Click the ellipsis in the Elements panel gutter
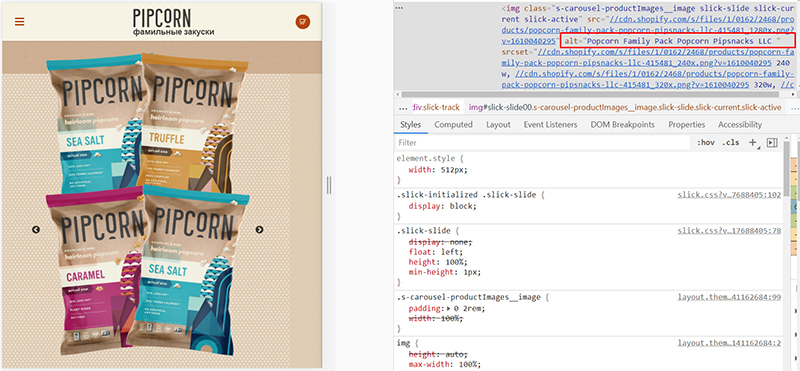Viewport: 800px width, 371px height. [x=399, y=9]
